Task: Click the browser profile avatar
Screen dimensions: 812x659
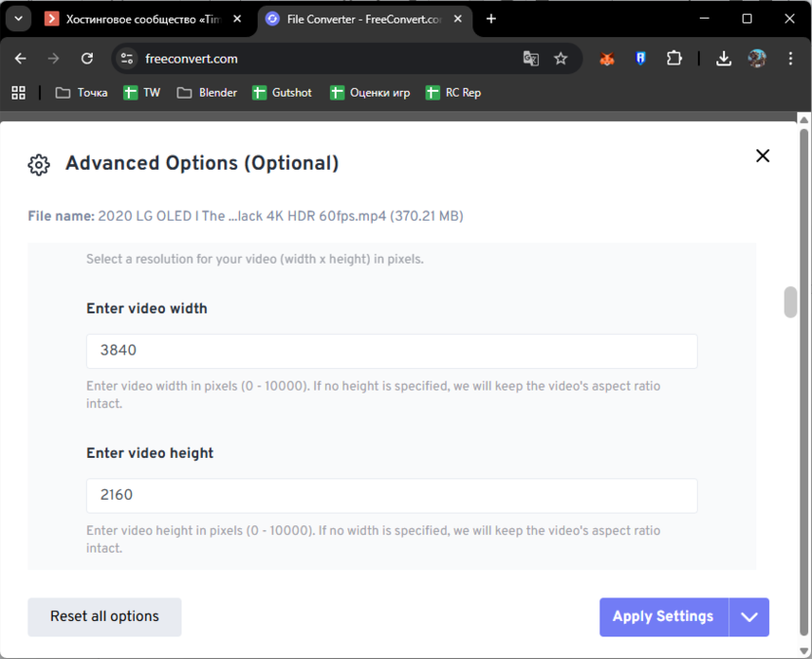Action: click(758, 60)
